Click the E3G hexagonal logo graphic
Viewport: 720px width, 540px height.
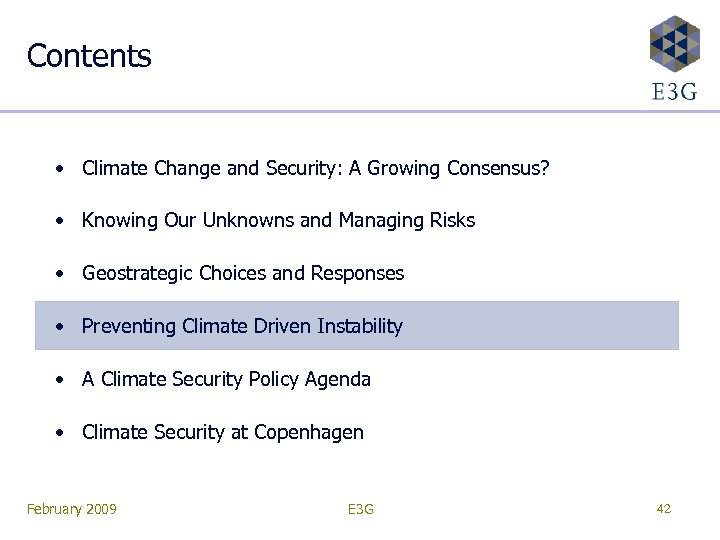coord(674,44)
